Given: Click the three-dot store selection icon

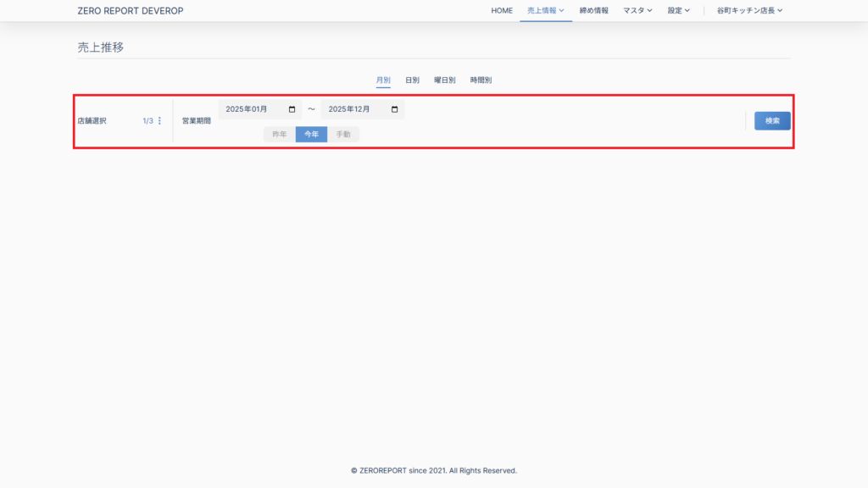Looking at the screenshot, I should [159, 121].
